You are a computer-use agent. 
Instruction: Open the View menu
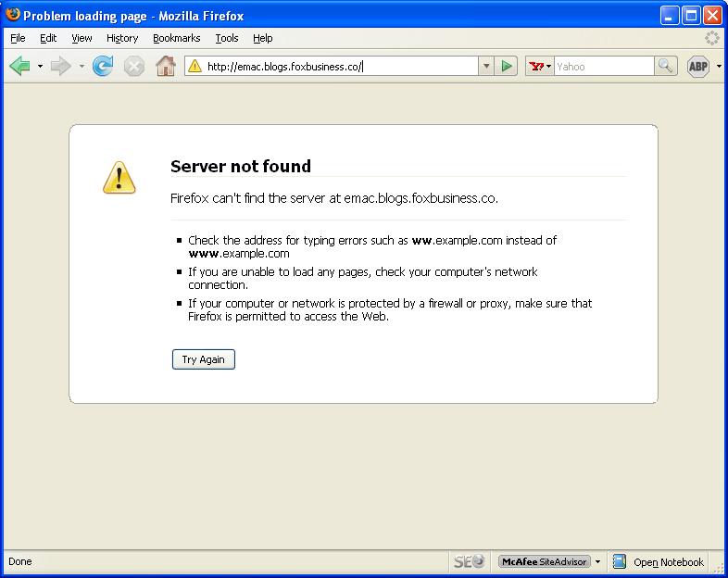point(82,38)
